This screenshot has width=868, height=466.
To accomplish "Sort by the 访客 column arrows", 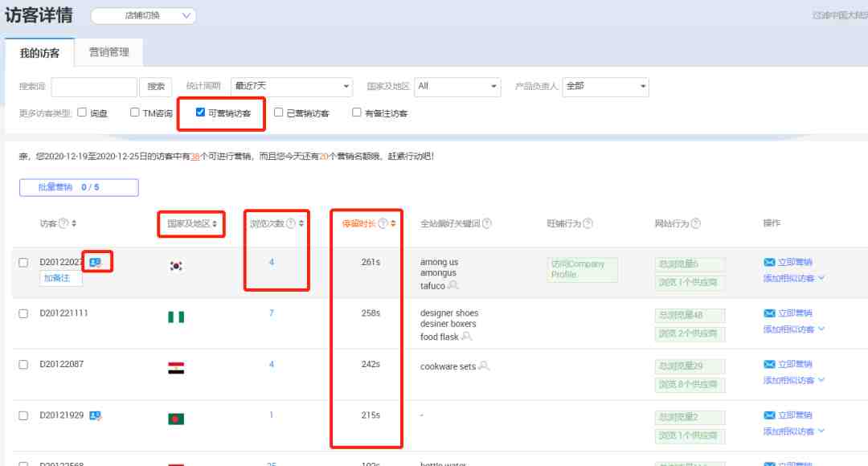I will pos(74,223).
